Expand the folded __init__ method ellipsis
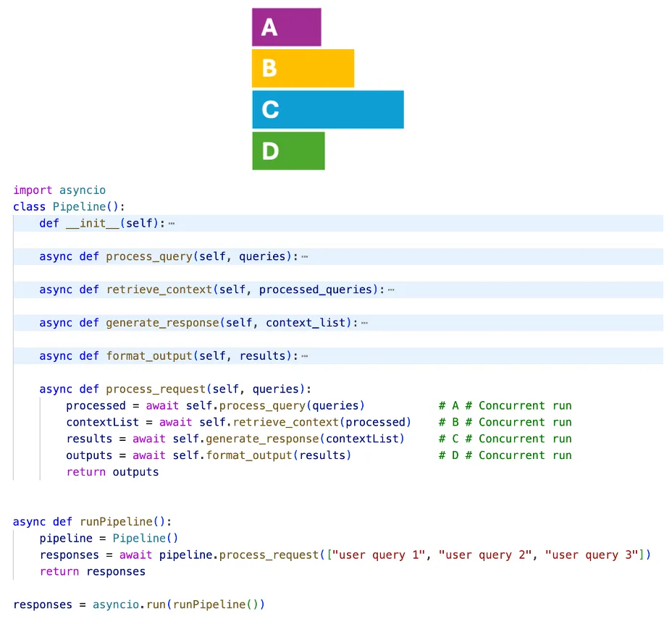Viewport: 672px width, 624px height. click(172, 223)
